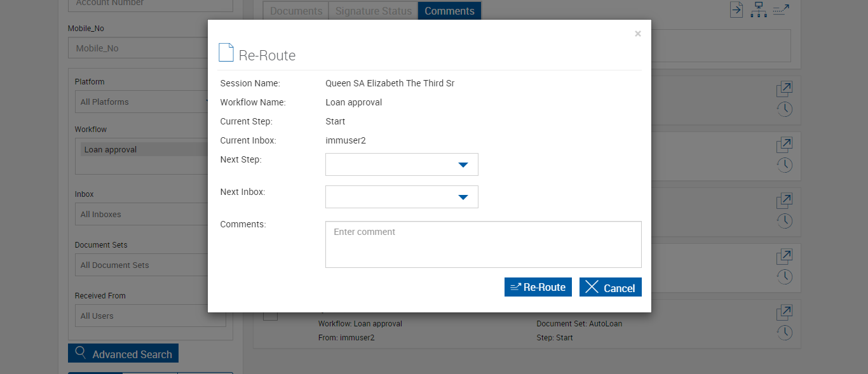Click the workflow hierarchy diagram icon
This screenshot has height=374, width=868.
click(758, 10)
